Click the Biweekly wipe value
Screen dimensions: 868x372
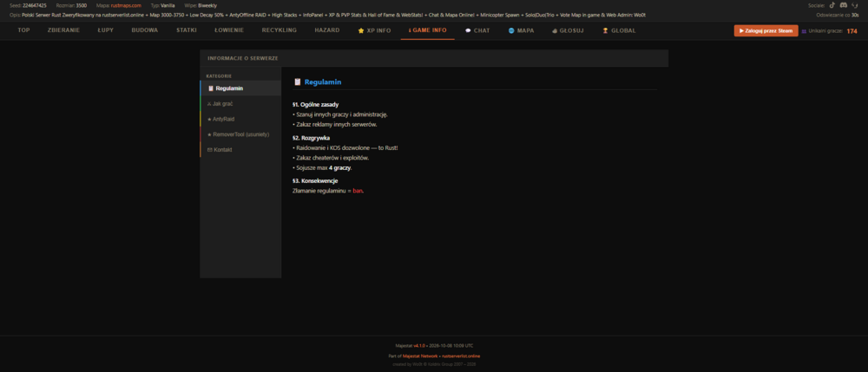[x=207, y=5]
